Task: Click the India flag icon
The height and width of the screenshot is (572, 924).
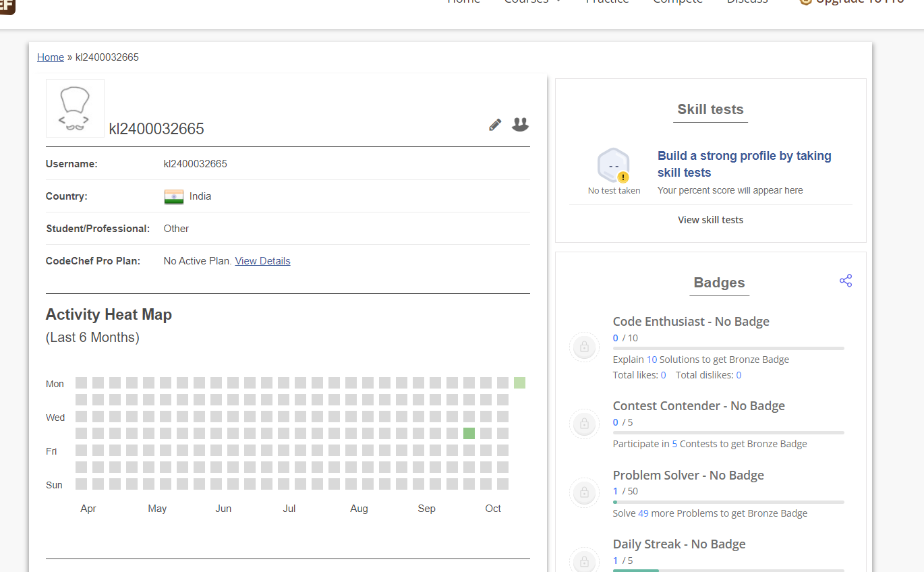Action: [174, 197]
